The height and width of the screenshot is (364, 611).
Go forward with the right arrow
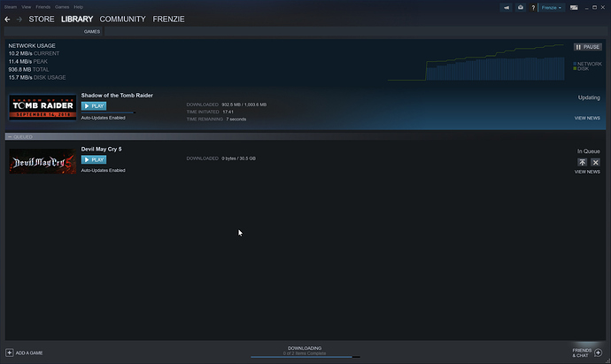click(19, 19)
